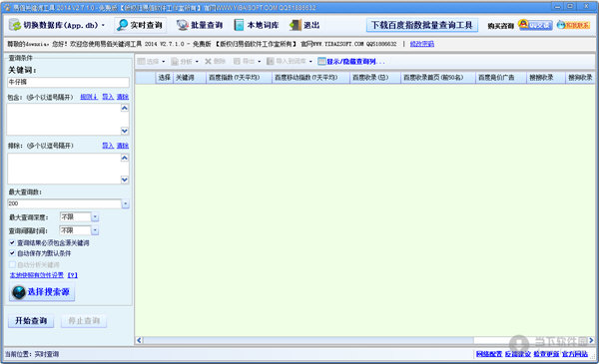Click the 开始查询 start query button
Viewport: 599px width, 364px height.
(31, 321)
